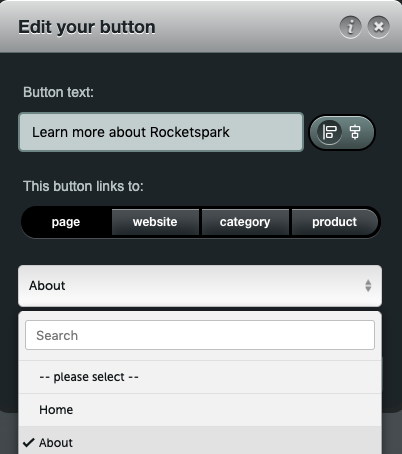Switch link type to page
The image size is (402, 454).
click(66, 222)
